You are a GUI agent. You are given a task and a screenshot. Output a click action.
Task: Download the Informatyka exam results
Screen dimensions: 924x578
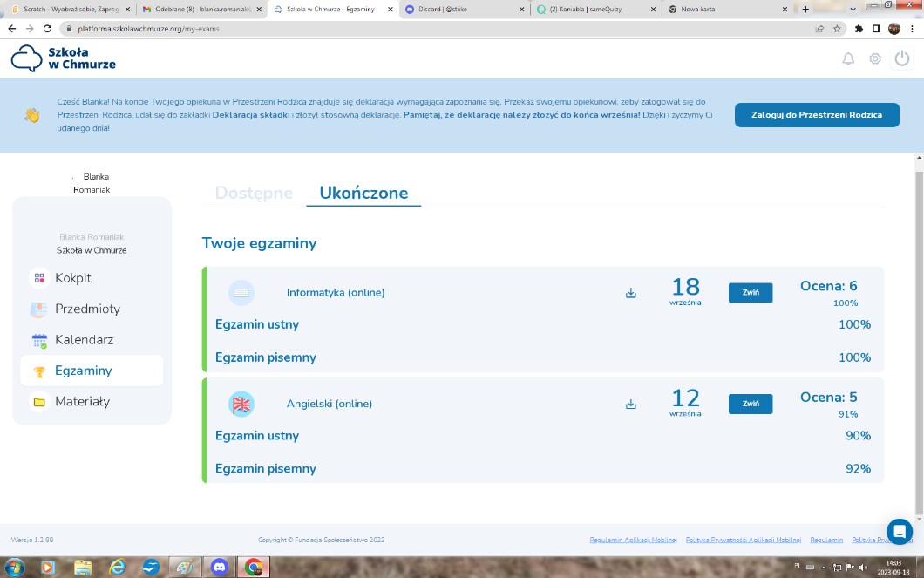[631, 293]
